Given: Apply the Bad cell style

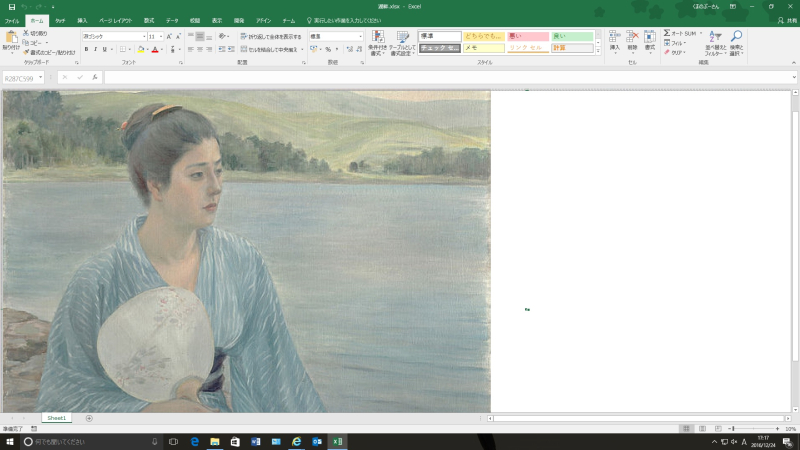Looking at the screenshot, I should (x=528, y=36).
